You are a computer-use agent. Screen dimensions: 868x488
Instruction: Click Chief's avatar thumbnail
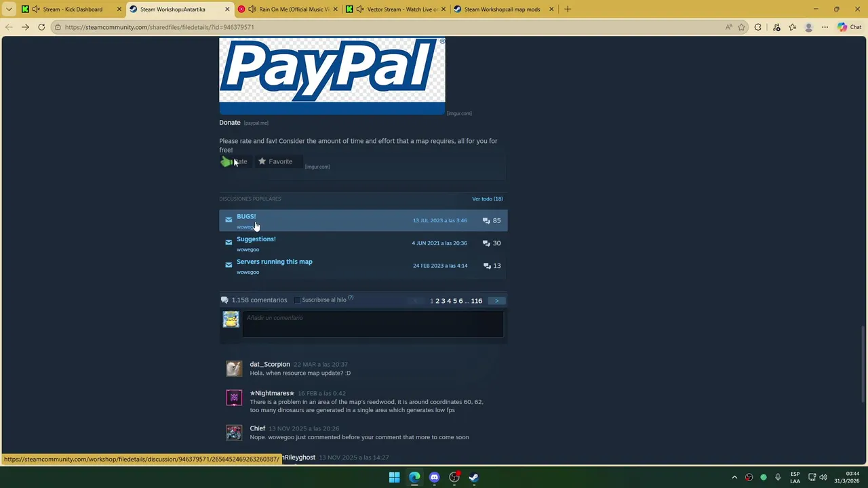(234, 432)
